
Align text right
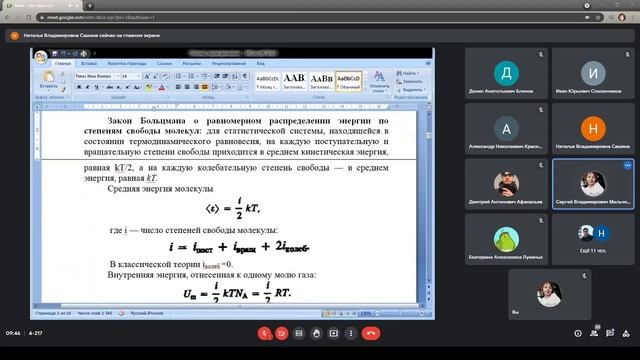point(196,87)
